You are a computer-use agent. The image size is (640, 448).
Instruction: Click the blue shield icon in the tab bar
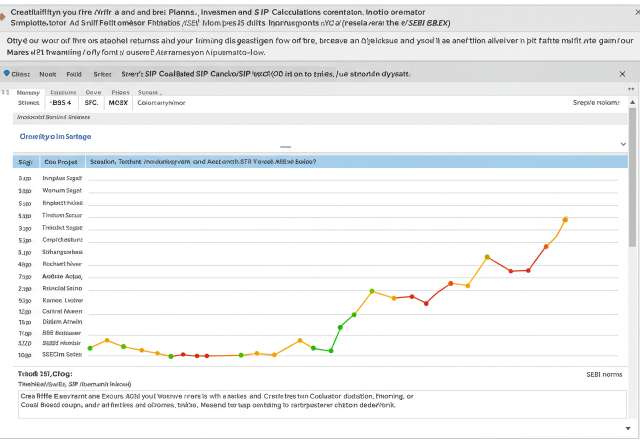[x=7, y=74]
